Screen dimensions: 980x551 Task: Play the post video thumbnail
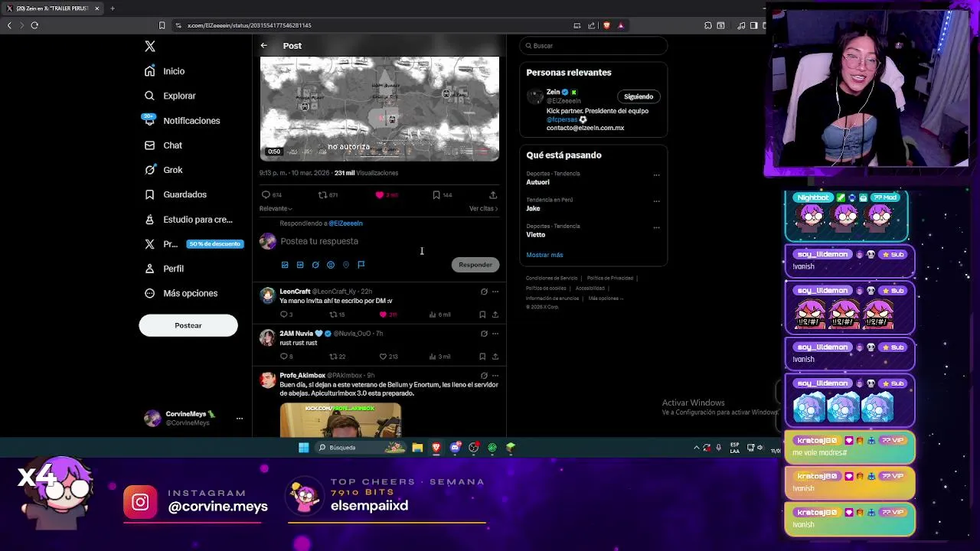380,109
